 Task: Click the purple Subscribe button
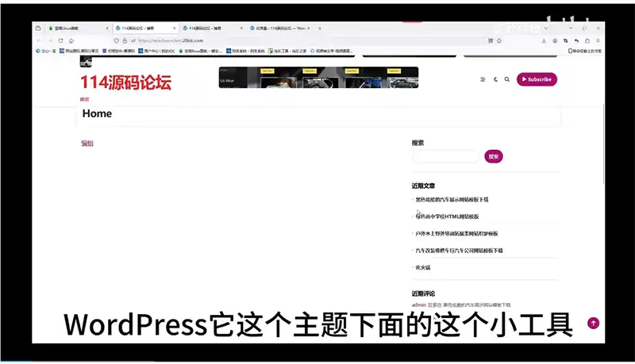[537, 79]
